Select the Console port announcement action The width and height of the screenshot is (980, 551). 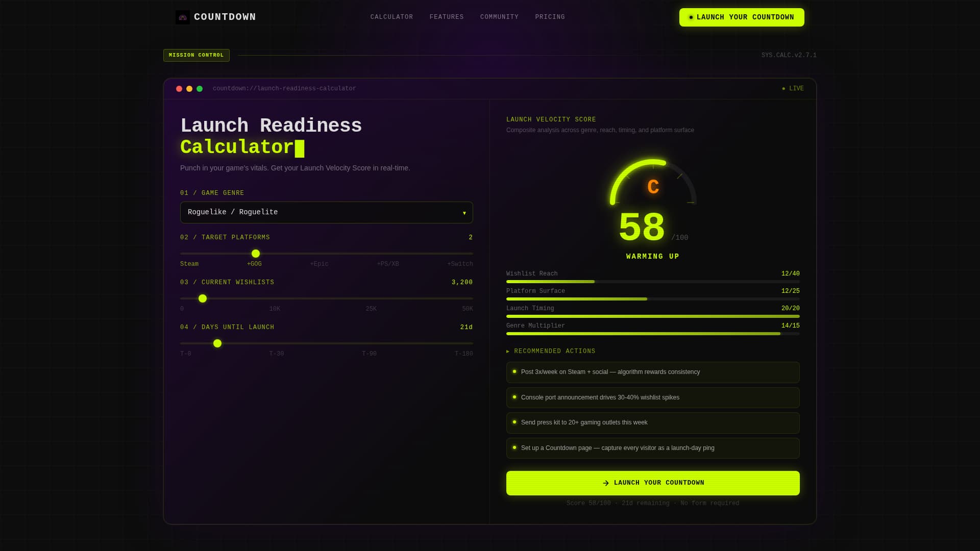(653, 397)
